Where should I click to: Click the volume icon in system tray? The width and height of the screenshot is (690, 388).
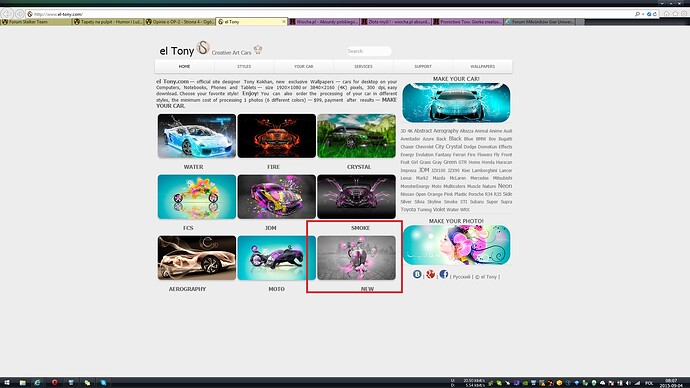pyautogui.click(x=628, y=383)
